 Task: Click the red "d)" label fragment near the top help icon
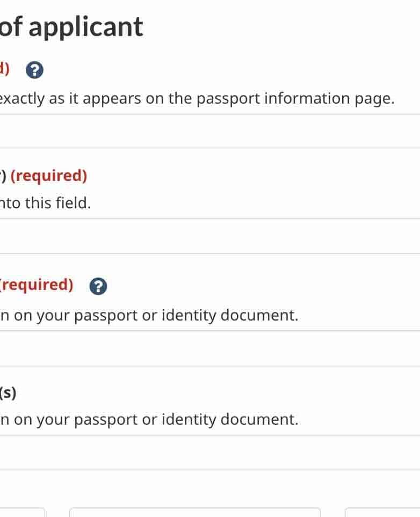point(5,69)
